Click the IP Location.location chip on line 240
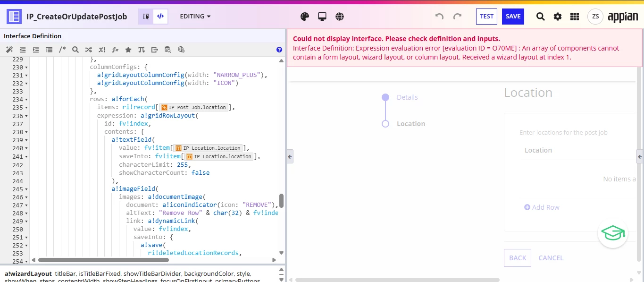This screenshot has width=644, height=282. 208,148
